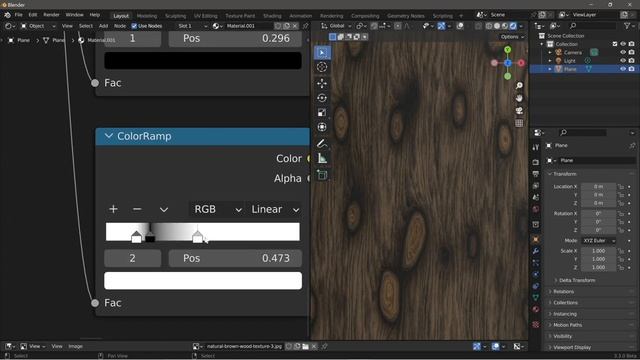Screen dimensions: 640x360
Task: Open the Window menu
Action: (x=75, y=15)
